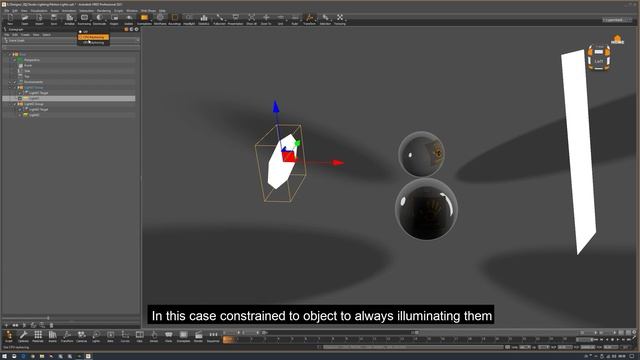Select the Top camera in Scenegraph

click(x=27, y=76)
